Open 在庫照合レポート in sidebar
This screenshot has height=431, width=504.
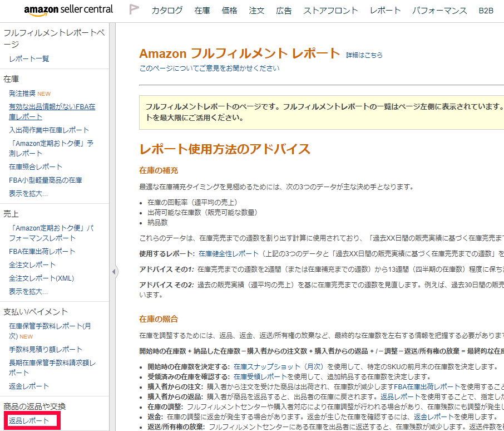[x=36, y=166]
